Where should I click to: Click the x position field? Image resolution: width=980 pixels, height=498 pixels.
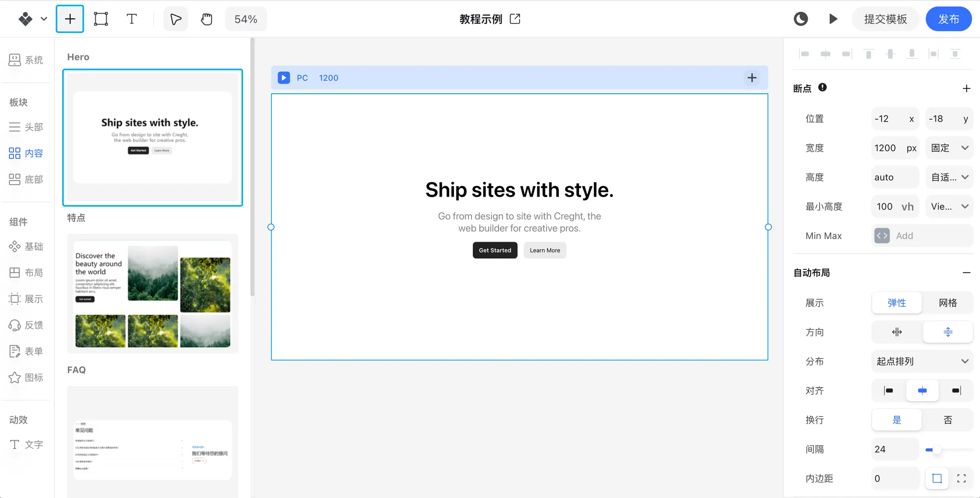pyautogui.click(x=895, y=119)
